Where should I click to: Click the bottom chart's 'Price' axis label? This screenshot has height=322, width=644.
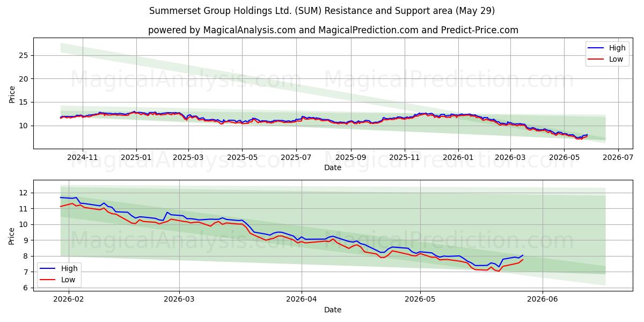[x=12, y=235]
